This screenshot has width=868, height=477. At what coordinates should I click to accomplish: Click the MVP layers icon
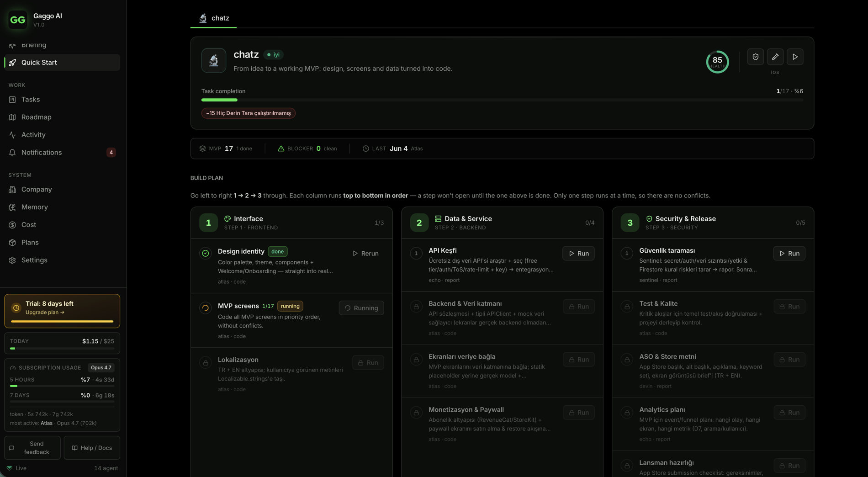pyautogui.click(x=202, y=148)
